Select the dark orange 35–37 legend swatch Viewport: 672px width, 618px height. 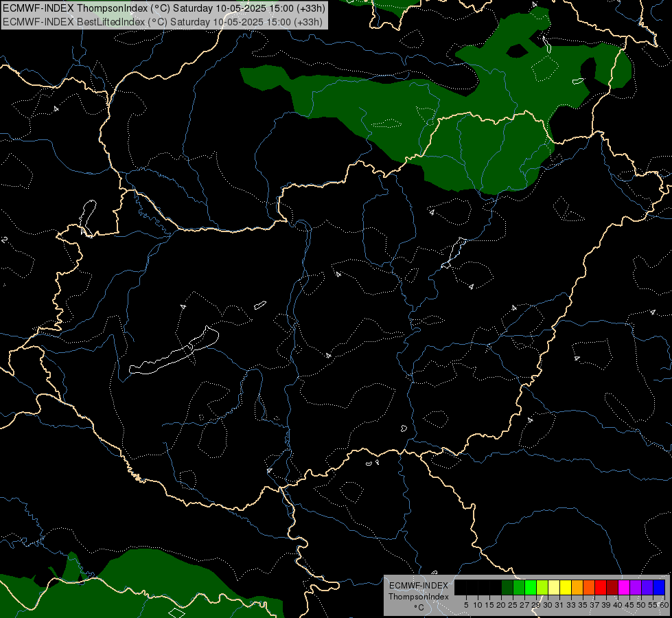[x=589, y=588]
